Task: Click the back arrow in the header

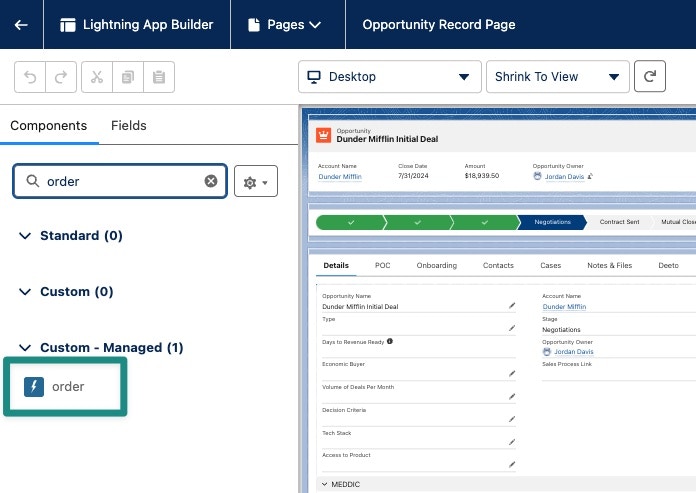Action: [21, 25]
